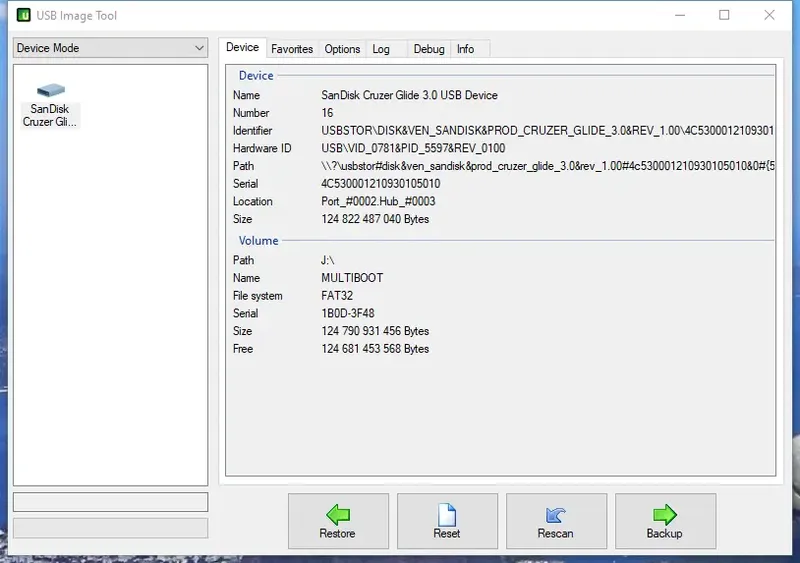
Task: Click the Rescan button
Action: pos(556,521)
